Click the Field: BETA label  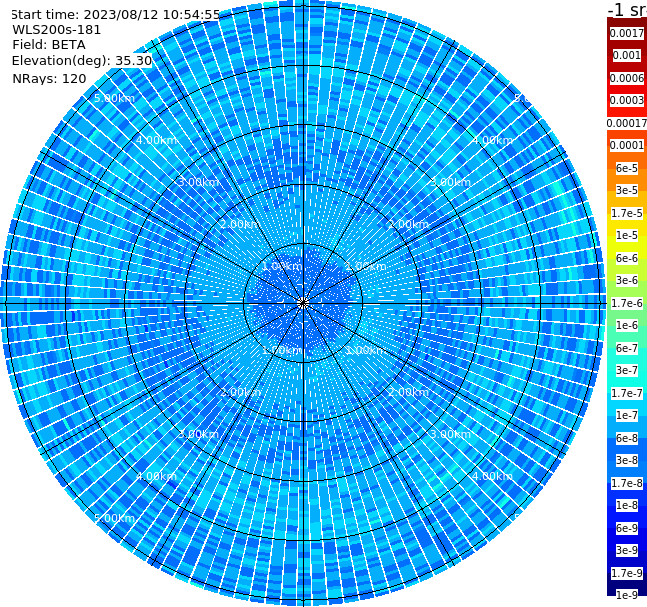coord(49,45)
